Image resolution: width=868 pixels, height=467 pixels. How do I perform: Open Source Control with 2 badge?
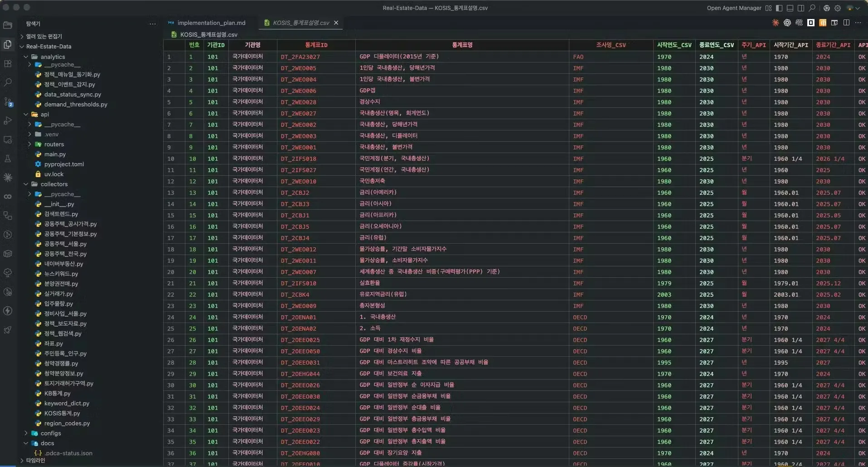point(8,101)
